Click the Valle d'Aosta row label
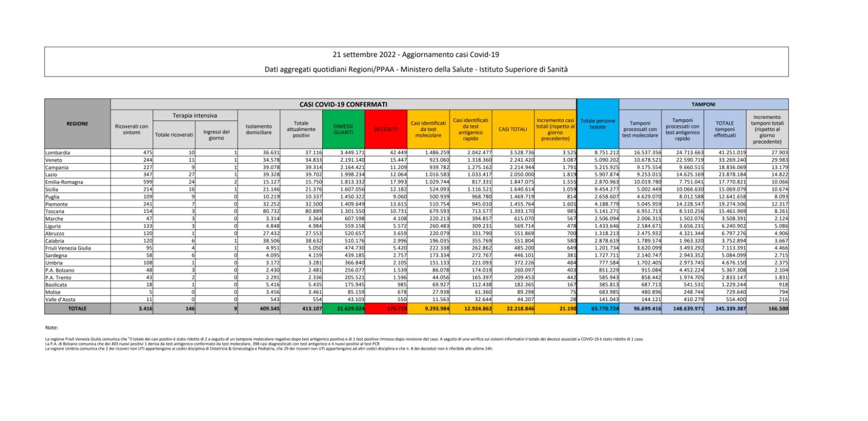The height and width of the screenshot is (421, 868). (x=60, y=299)
